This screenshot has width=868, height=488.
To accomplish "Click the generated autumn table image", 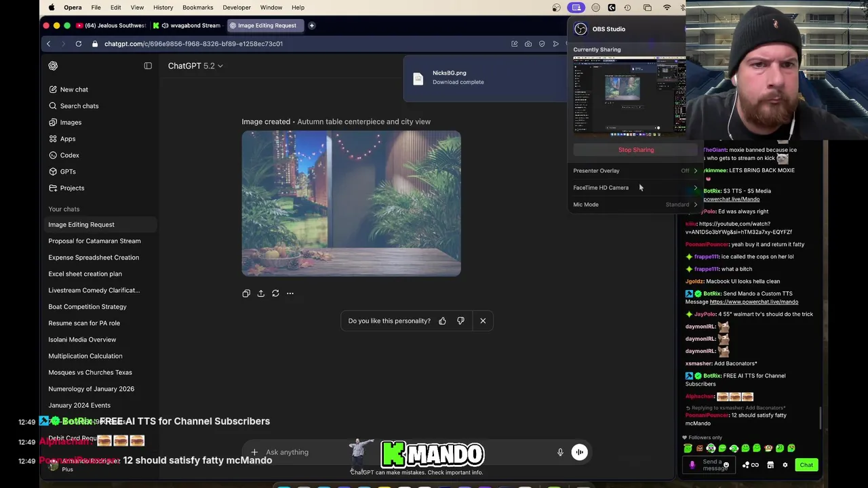I will [x=351, y=203].
